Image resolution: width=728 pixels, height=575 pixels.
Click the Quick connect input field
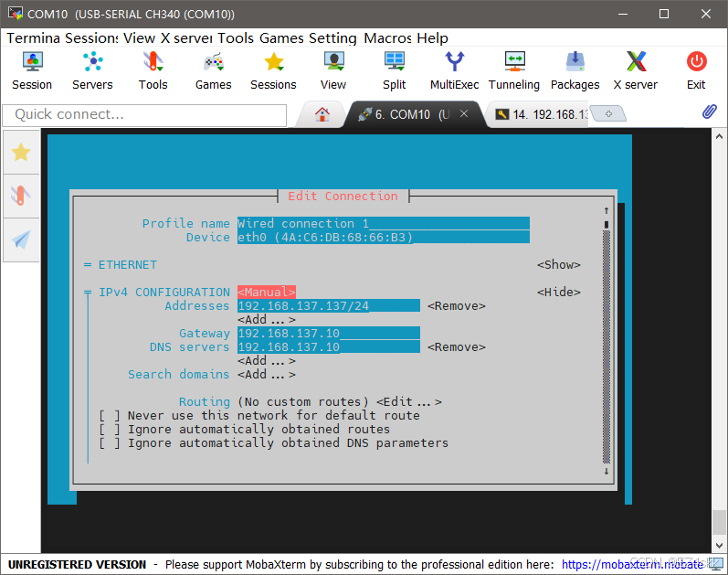[144, 115]
